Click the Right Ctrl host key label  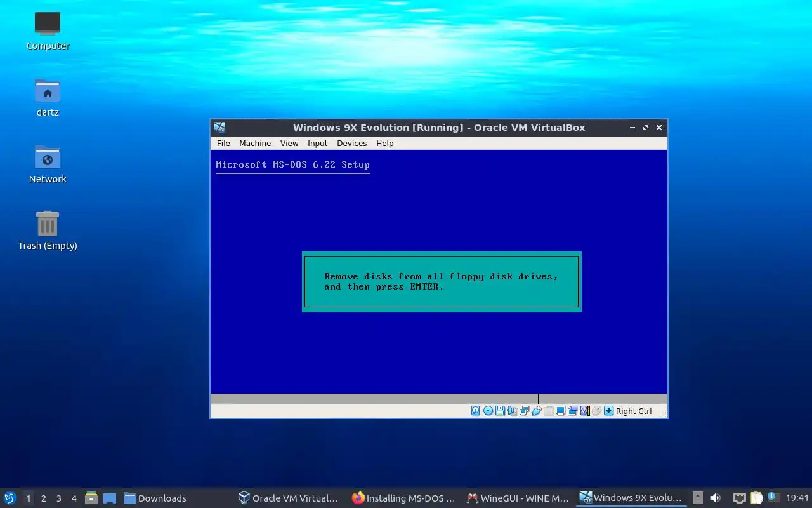coord(634,411)
